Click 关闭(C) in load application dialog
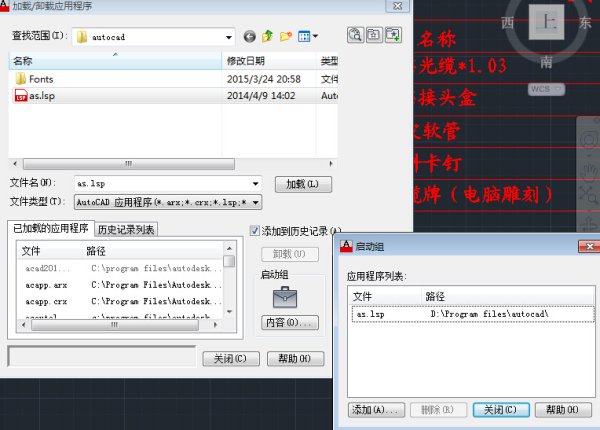 pos(231,358)
